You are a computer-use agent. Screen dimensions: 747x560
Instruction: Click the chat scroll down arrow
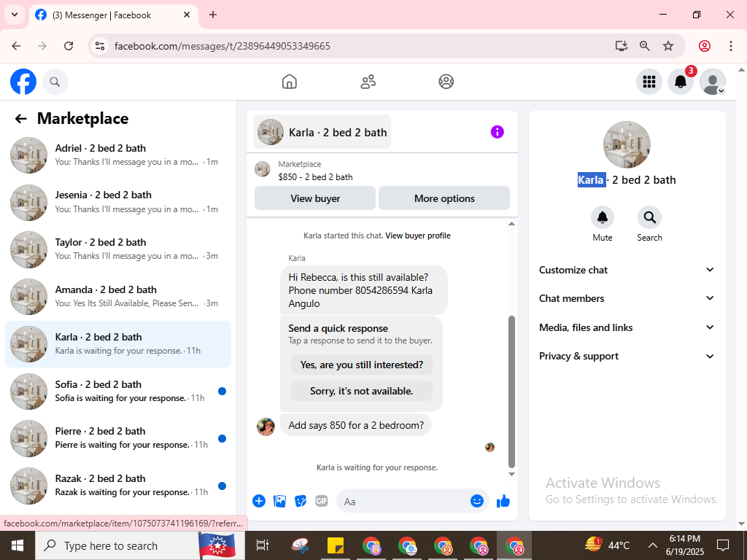511,474
